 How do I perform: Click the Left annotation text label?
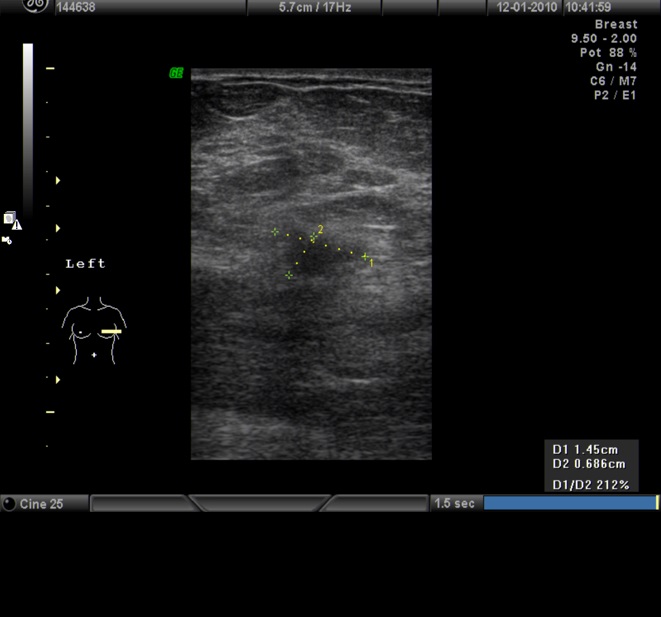point(85,264)
